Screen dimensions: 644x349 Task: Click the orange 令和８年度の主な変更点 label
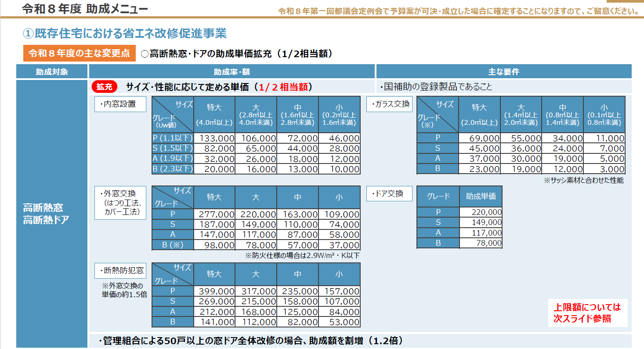(80, 53)
